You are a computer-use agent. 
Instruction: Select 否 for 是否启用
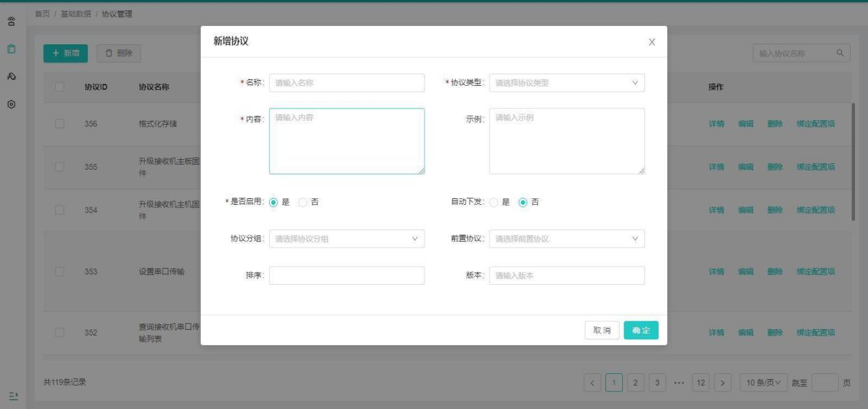303,202
